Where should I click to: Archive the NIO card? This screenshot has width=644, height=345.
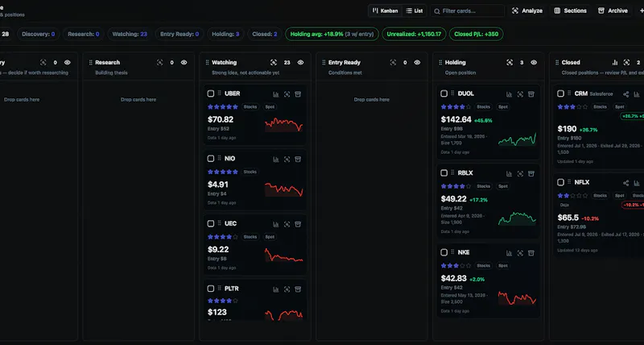(x=298, y=159)
